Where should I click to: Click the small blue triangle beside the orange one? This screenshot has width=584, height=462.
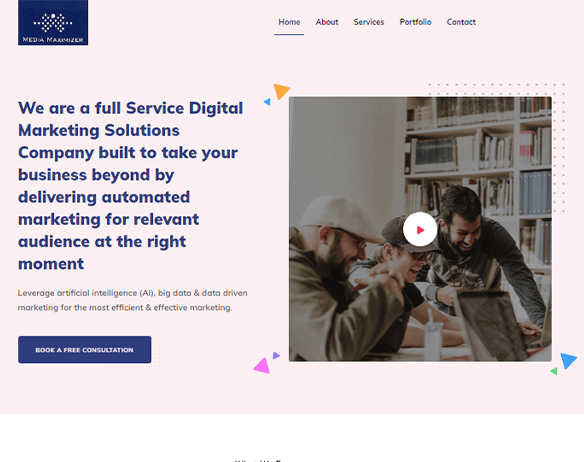267,102
